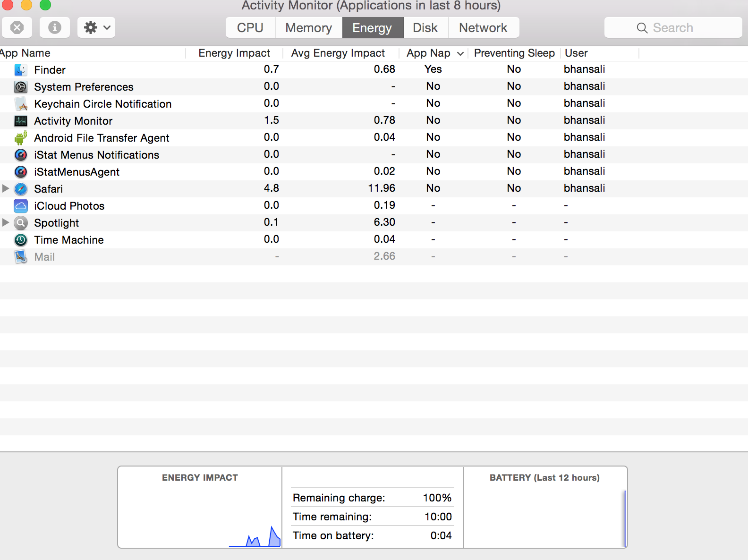Switch to the Disk tab
This screenshot has height=560, width=748.
[x=425, y=27]
